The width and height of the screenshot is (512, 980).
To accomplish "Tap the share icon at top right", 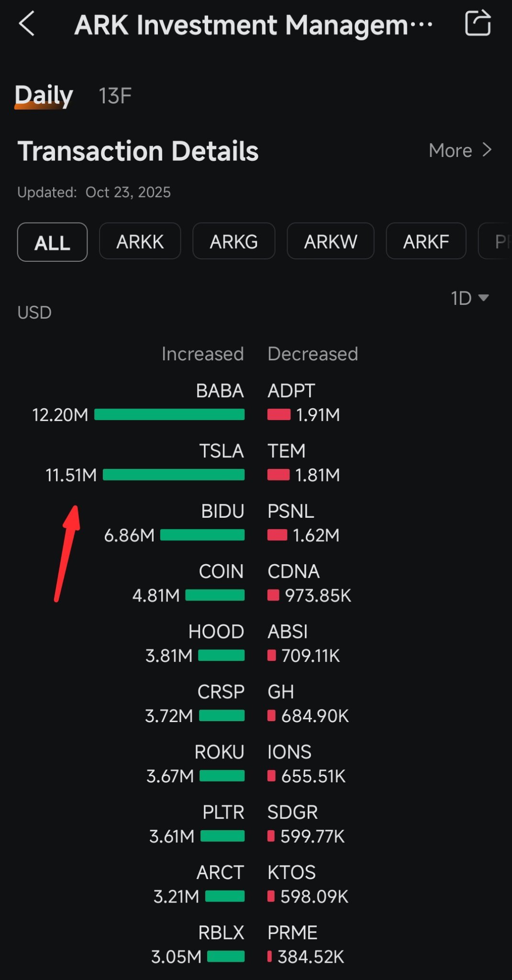I will pos(478,23).
